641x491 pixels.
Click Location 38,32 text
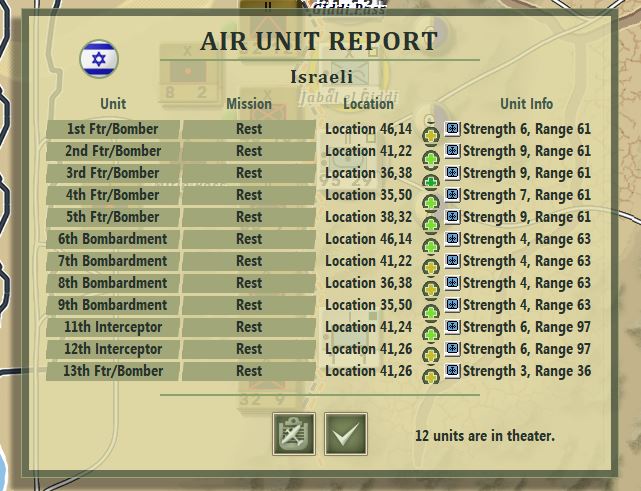pos(368,217)
